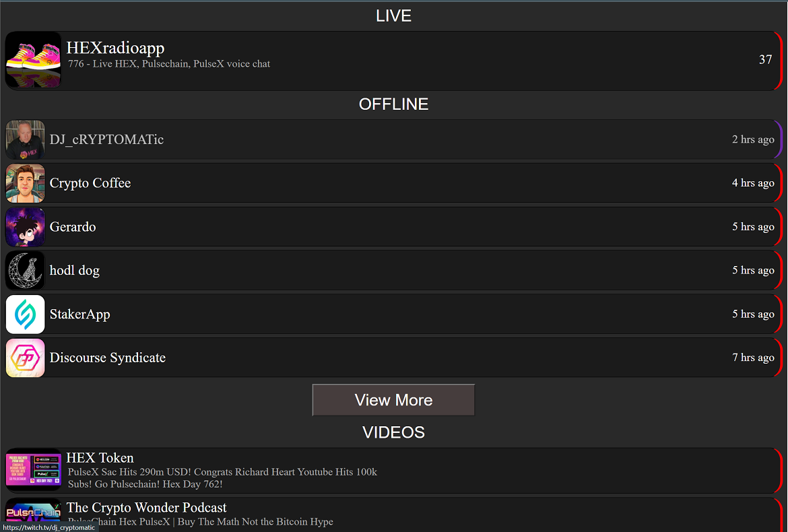The height and width of the screenshot is (532, 788).
Task: Open HEXradioapp channel name
Action: 116,48
